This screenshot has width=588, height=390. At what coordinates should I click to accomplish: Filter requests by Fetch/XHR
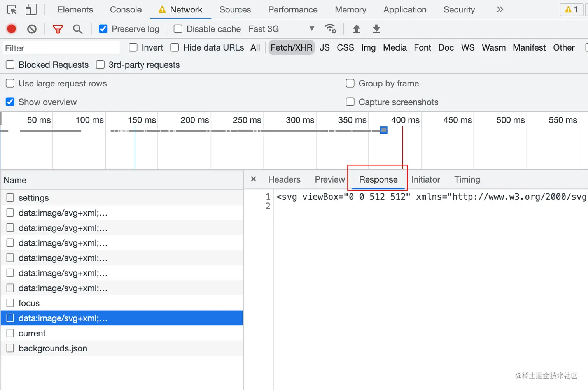click(292, 47)
